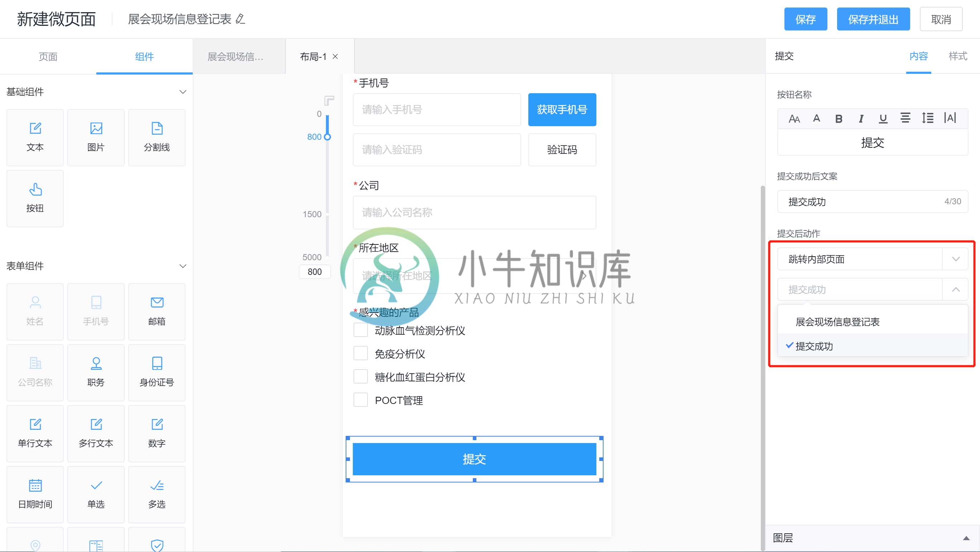Add the 图片 image component

click(96, 137)
